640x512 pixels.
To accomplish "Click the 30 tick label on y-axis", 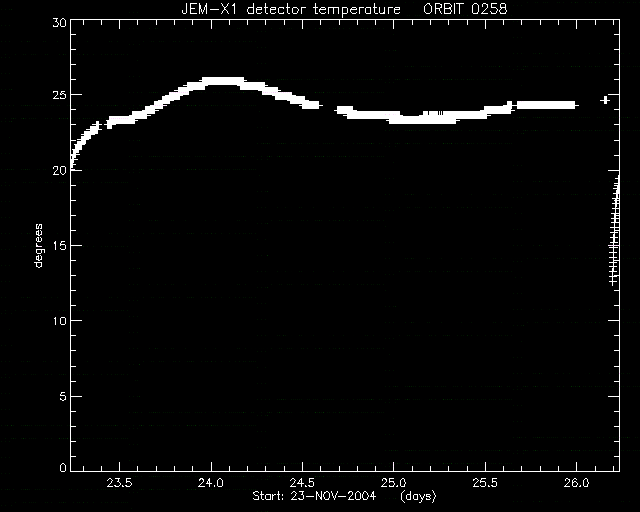I will point(59,23).
